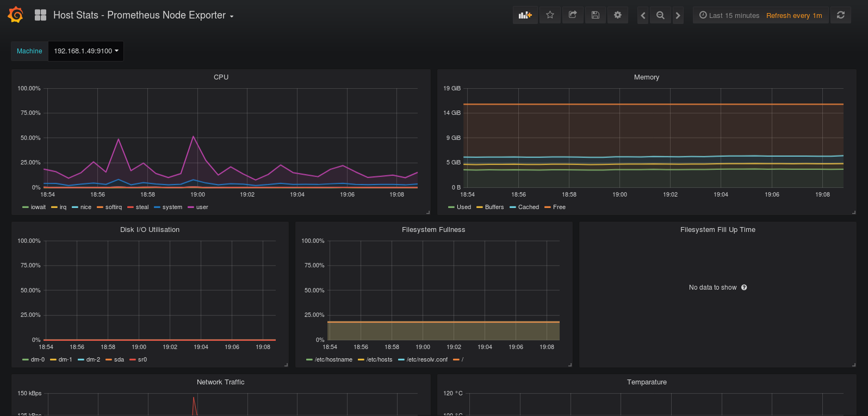The width and height of the screenshot is (868, 416).
Task: Click the refresh dashboard icon
Action: click(841, 15)
